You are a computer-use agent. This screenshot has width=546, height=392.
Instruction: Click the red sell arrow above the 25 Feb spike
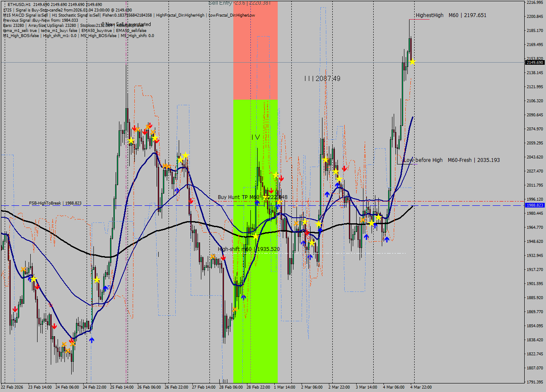tap(135, 128)
